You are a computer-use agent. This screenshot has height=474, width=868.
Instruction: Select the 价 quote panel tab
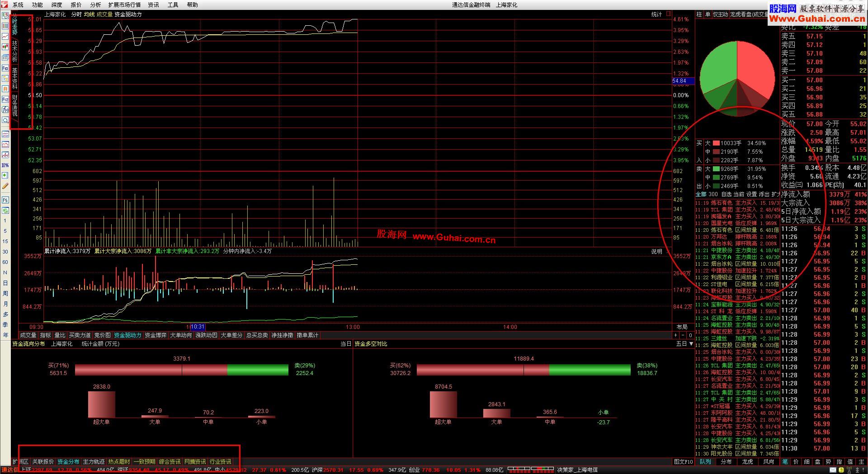tap(796, 462)
